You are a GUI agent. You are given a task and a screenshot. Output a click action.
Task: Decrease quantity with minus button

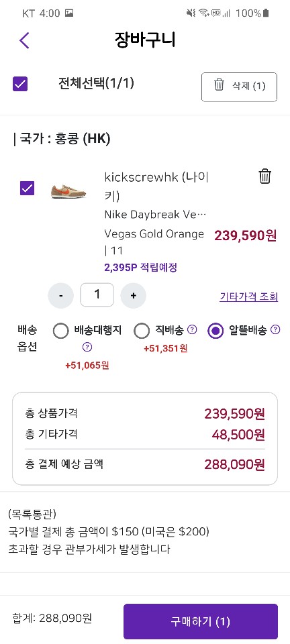(x=61, y=296)
